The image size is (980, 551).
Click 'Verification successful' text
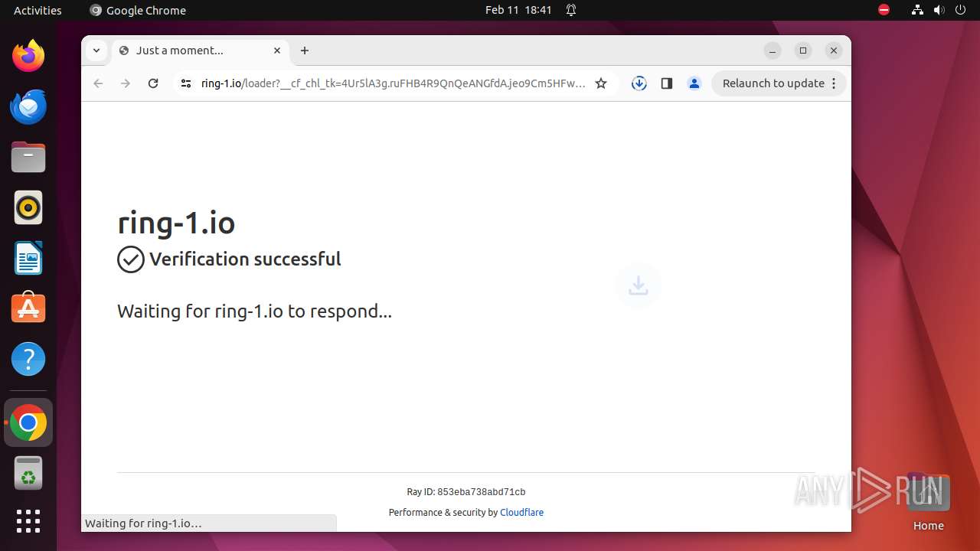(x=245, y=259)
